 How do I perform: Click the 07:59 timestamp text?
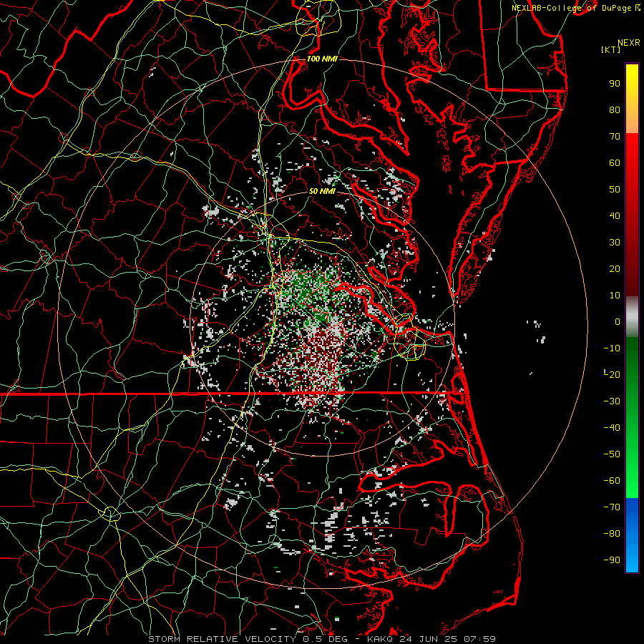click(479, 639)
